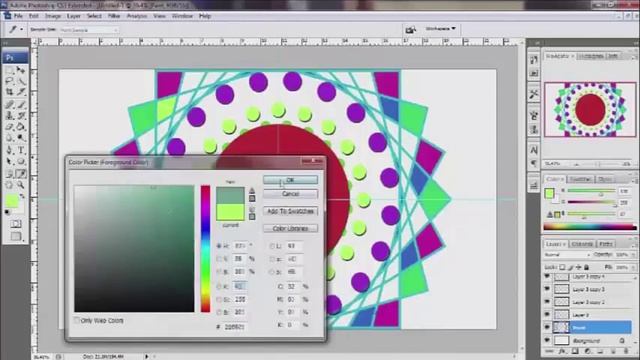Select the Crop tool

(x=9, y=92)
